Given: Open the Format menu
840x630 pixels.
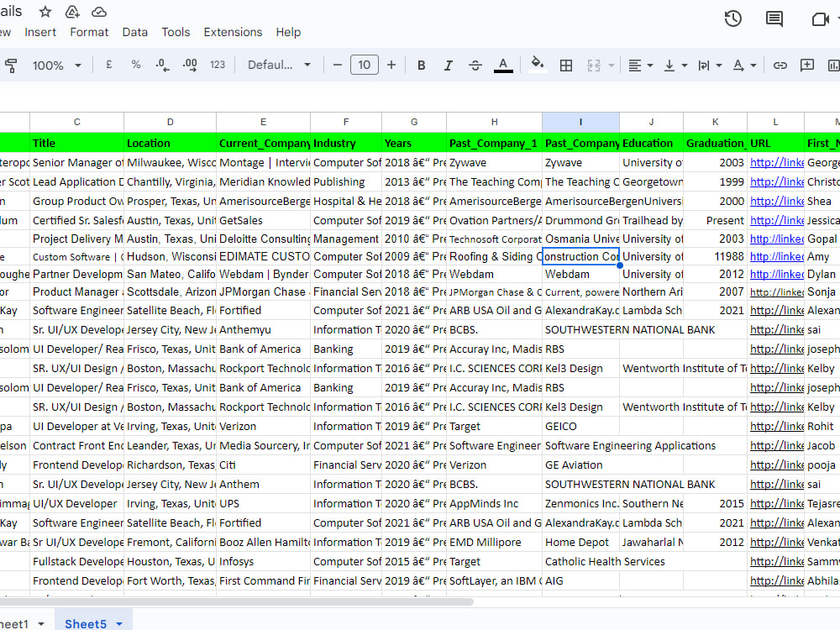Looking at the screenshot, I should (x=89, y=32).
